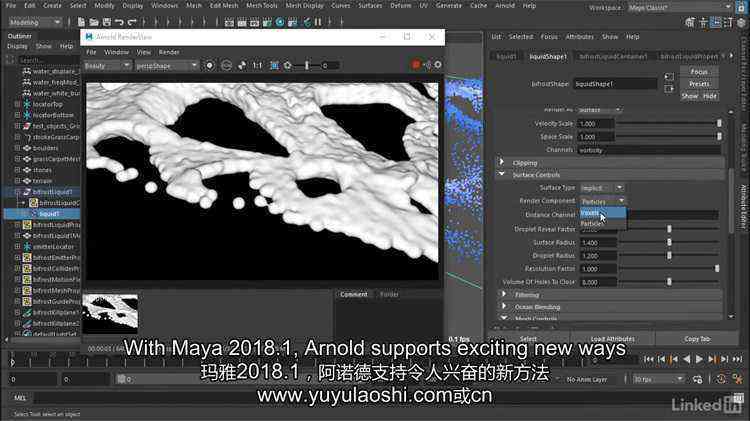Expand the boulders node in Outliner
Image resolution: width=750 pixels, height=421 pixels.
18,148
